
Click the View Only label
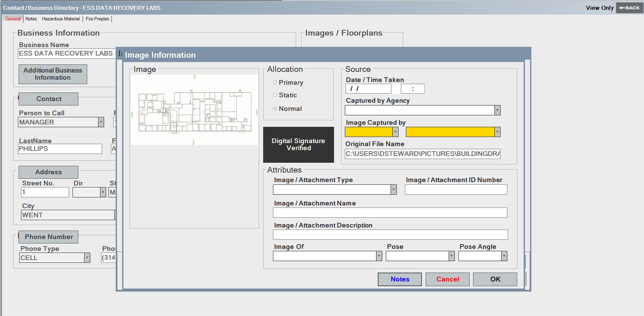click(x=600, y=8)
